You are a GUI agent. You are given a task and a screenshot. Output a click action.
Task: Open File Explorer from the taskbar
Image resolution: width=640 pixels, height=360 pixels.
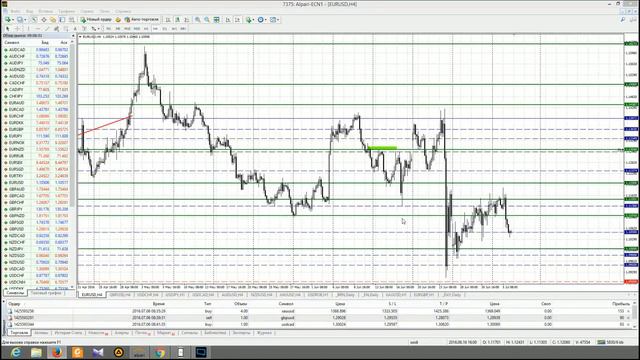click(36, 352)
